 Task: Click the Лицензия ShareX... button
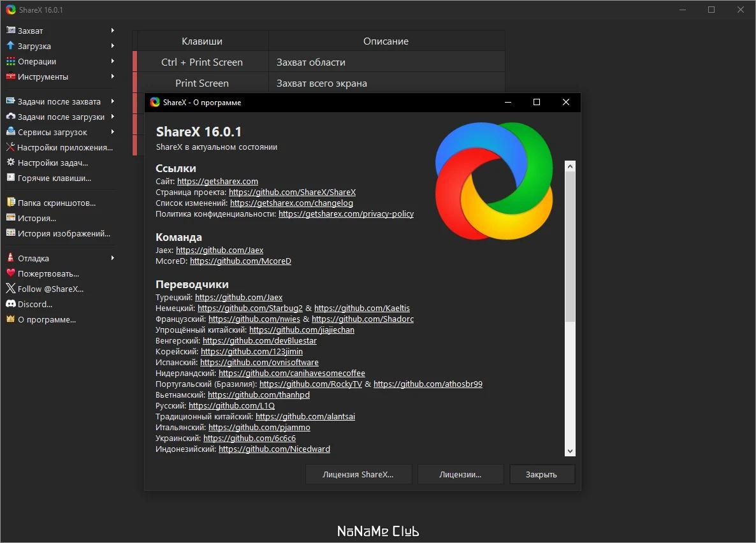(x=358, y=475)
